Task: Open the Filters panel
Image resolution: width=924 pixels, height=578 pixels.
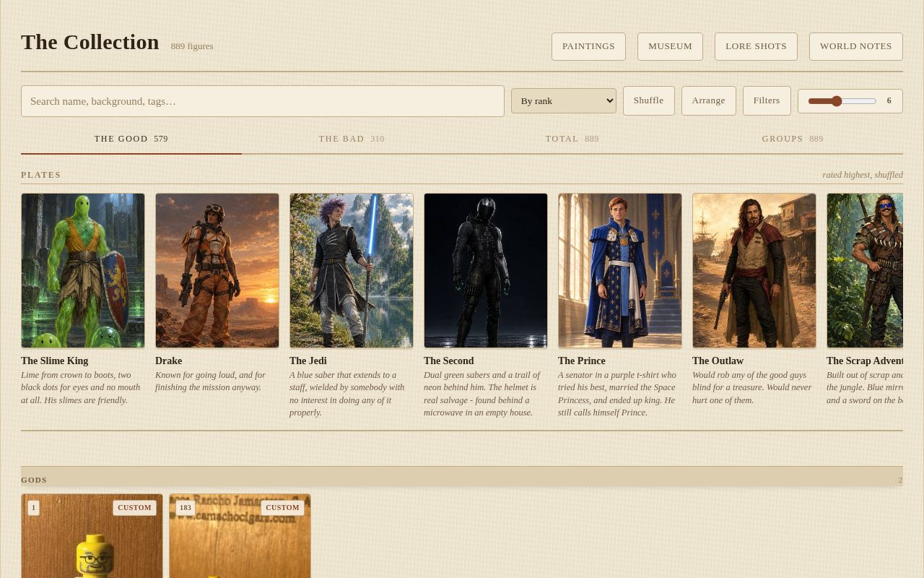Action: (767, 101)
